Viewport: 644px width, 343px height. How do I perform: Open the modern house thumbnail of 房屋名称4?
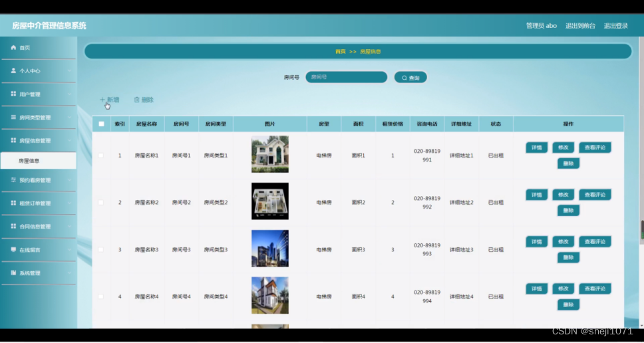270,295
